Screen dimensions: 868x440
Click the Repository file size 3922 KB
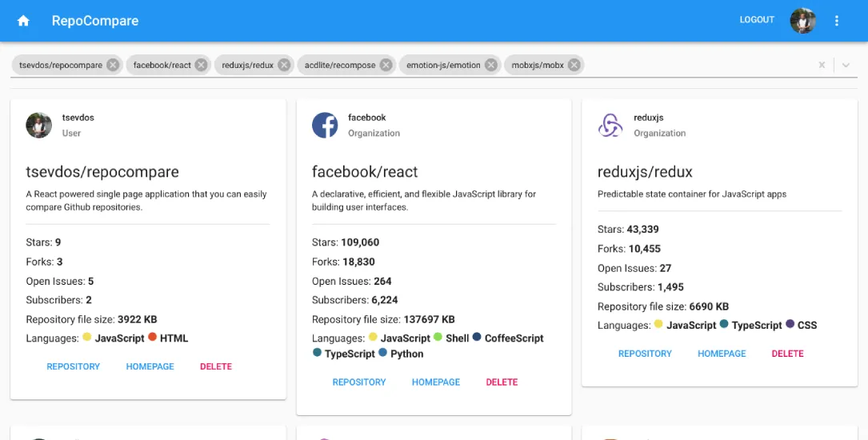tap(138, 319)
